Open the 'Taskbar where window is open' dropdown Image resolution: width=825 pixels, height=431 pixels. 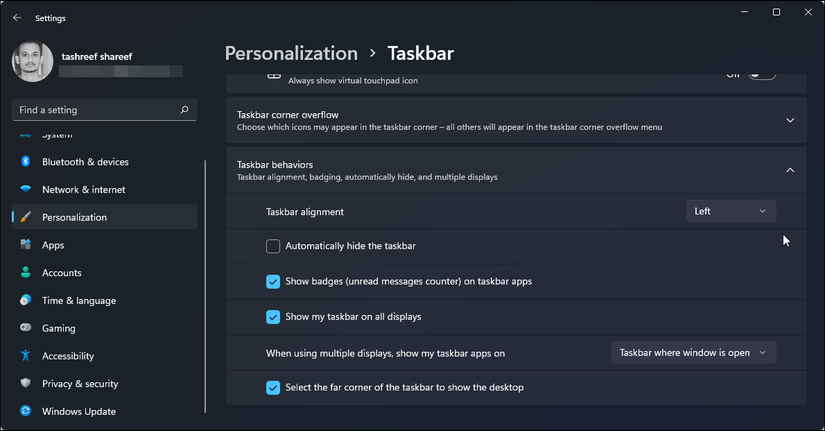click(x=693, y=352)
